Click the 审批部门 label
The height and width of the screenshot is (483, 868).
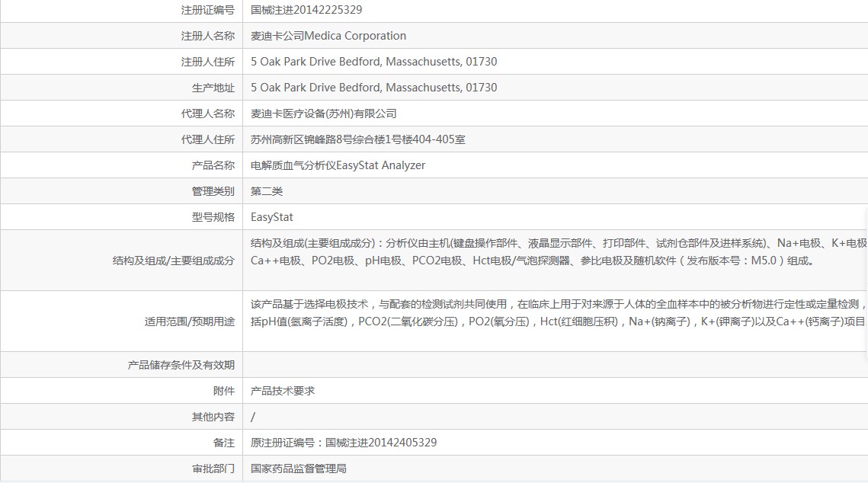pyautogui.click(x=213, y=469)
